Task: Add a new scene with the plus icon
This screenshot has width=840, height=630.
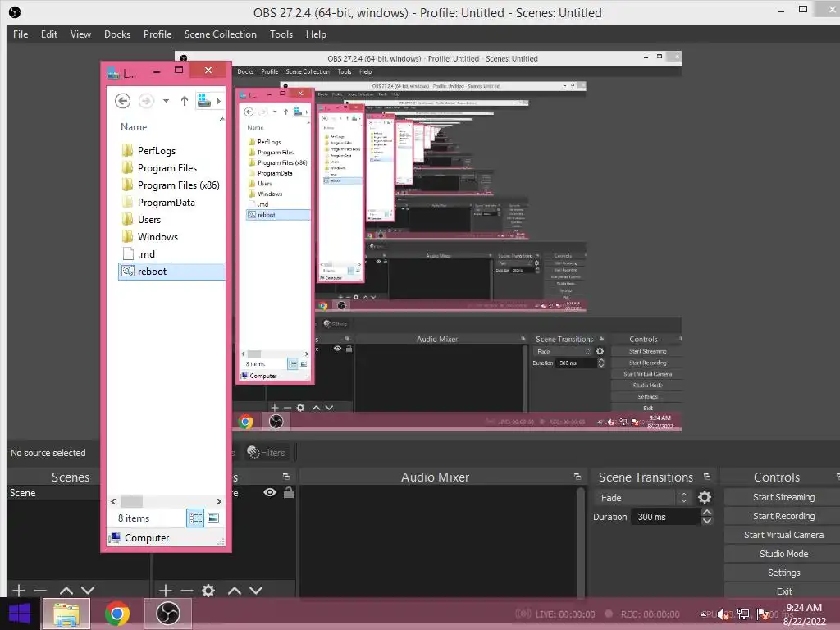Action: pos(19,591)
